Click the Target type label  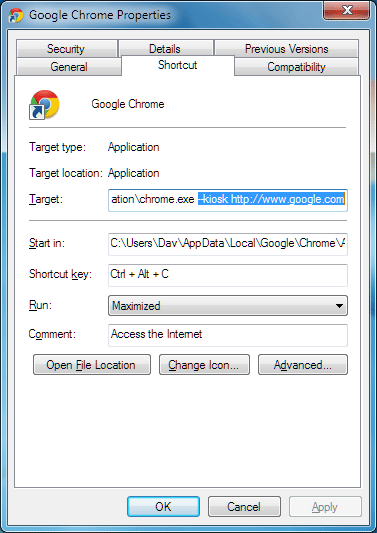coord(58,147)
